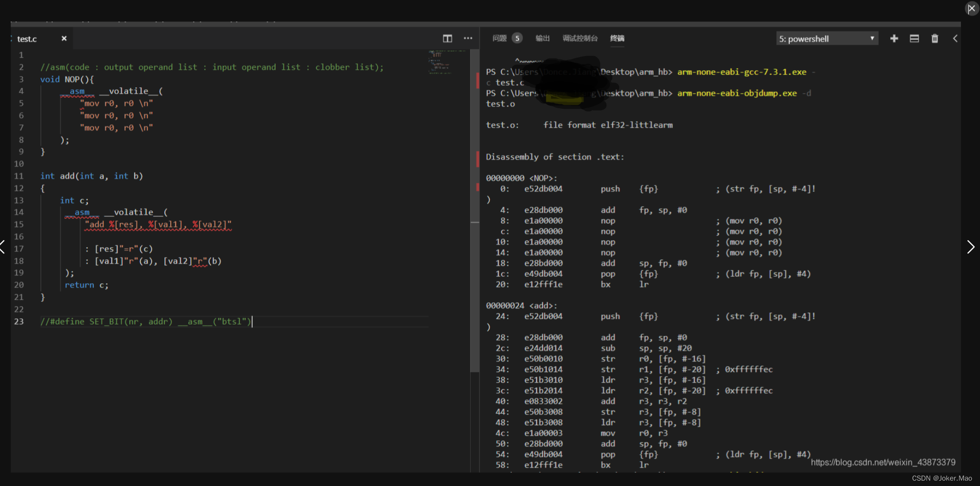Viewport: 980px width, 486px height.
Task: Open a new terminal with the plus icon
Action: coord(894,38)
